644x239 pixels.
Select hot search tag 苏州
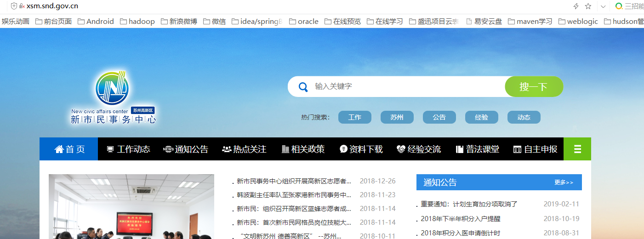click(397, 117)
